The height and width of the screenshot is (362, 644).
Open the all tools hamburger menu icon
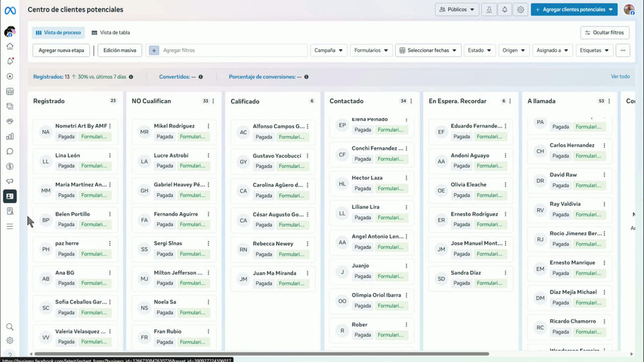click(x=10, y=226)
